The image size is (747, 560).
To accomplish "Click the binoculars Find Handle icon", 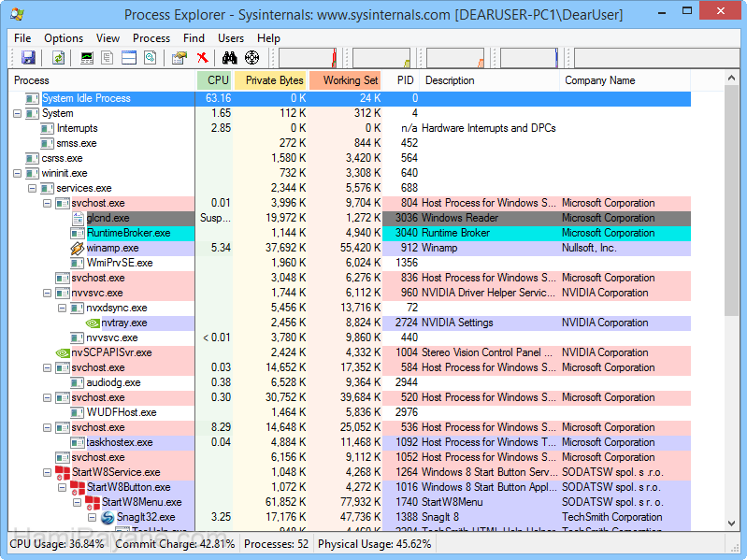I will click(x=230, y=58).
